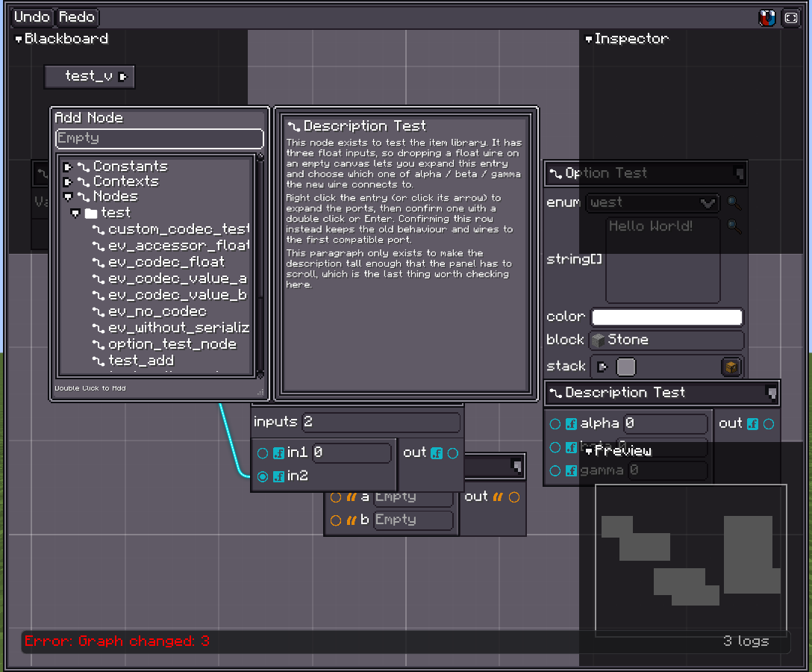
Task: Click the float type icon beside alpha
Action: (x=571, y=424)
